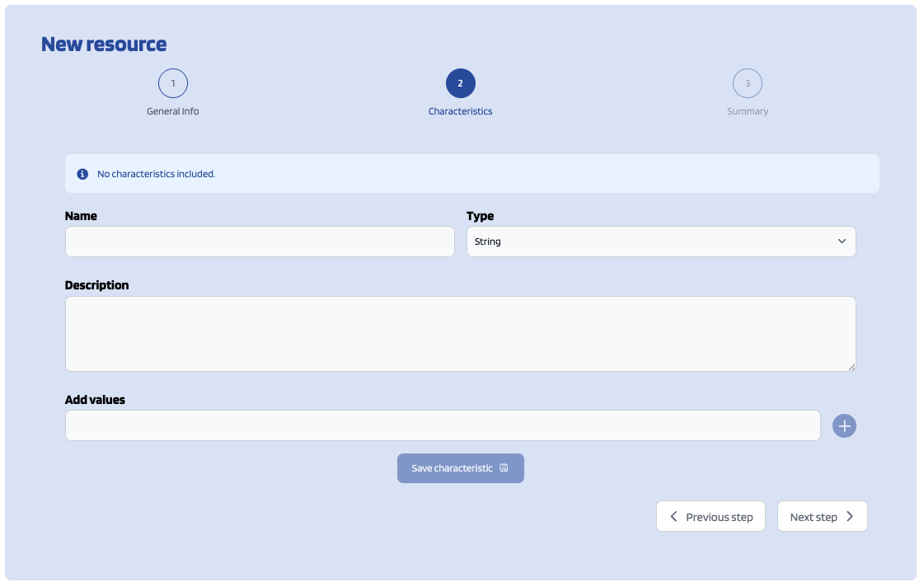Switch to the Characteristics step label
Image resolution: width=924 pixels, height=587 pixels.
point(460,111)
